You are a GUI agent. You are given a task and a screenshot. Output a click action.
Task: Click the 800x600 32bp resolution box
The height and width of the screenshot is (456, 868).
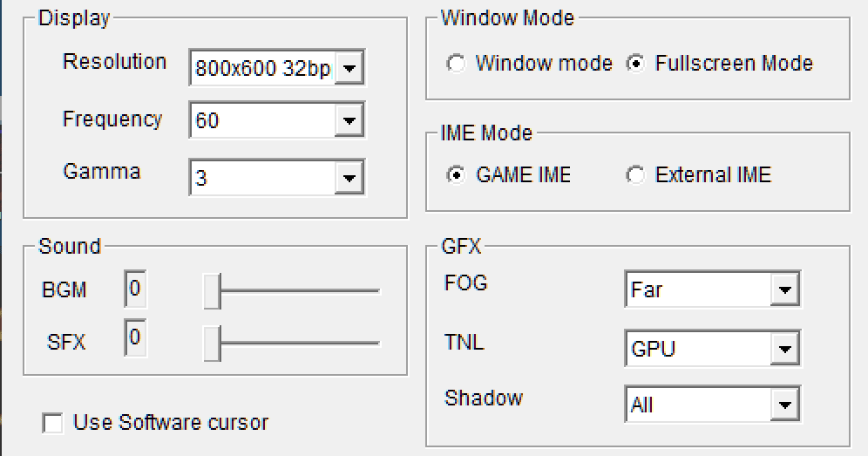tap(277, 68)
